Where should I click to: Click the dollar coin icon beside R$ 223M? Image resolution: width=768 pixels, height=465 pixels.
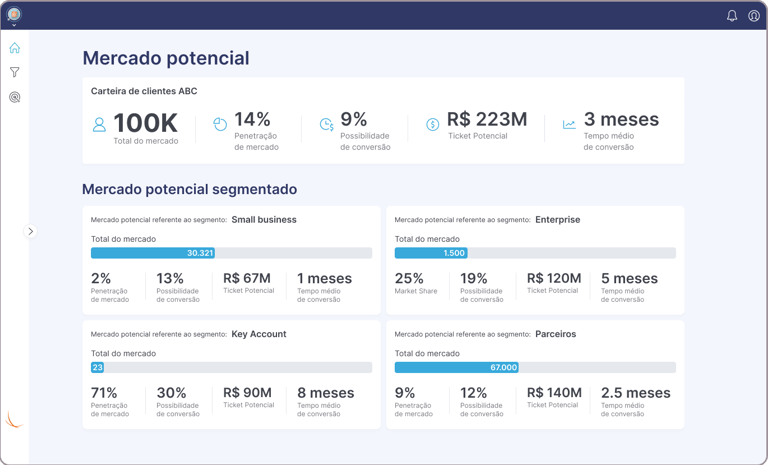[432, 124]
